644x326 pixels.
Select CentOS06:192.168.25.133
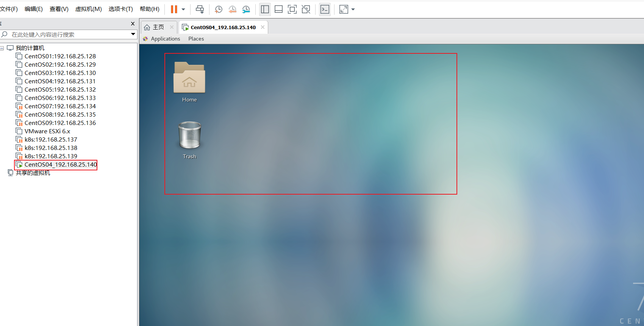click(x=60, y=98)
